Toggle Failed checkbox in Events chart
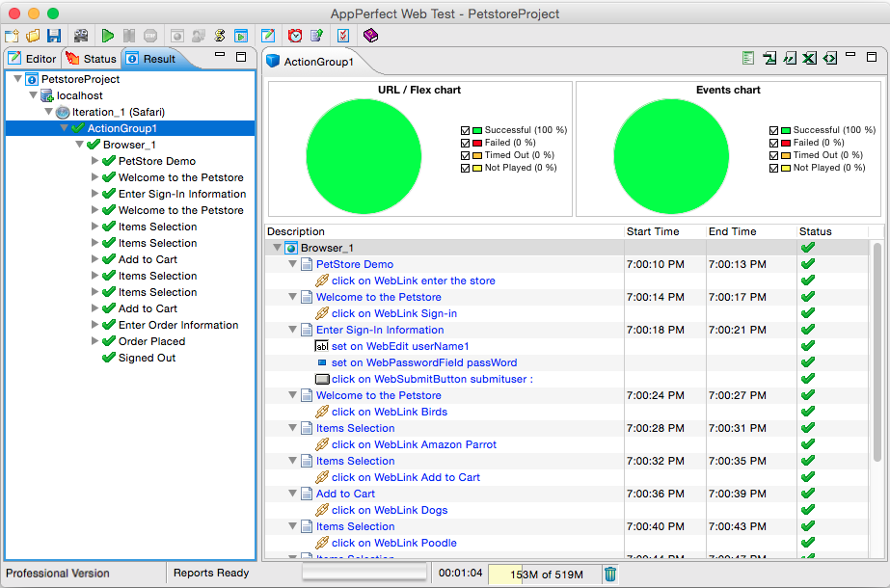 (773, 143)
